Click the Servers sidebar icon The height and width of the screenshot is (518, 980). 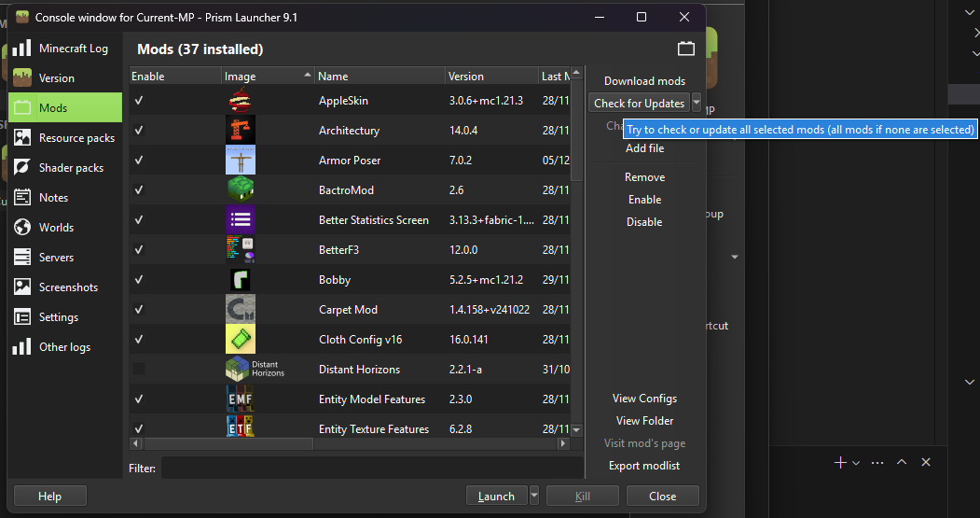click(22, 258)
